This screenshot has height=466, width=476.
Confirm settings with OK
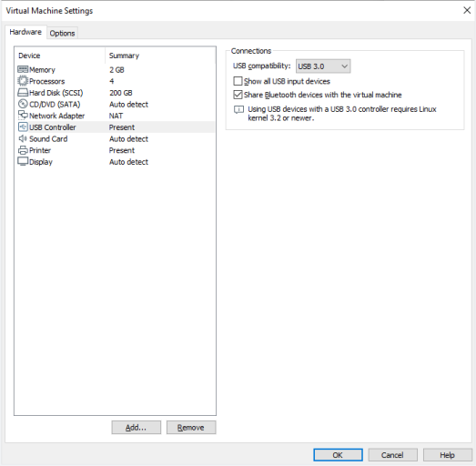pos(338,455)
